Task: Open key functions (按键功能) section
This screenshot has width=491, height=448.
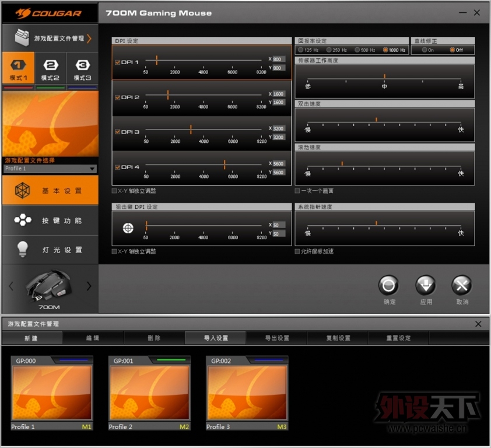Action: click(x=50, y=220)
